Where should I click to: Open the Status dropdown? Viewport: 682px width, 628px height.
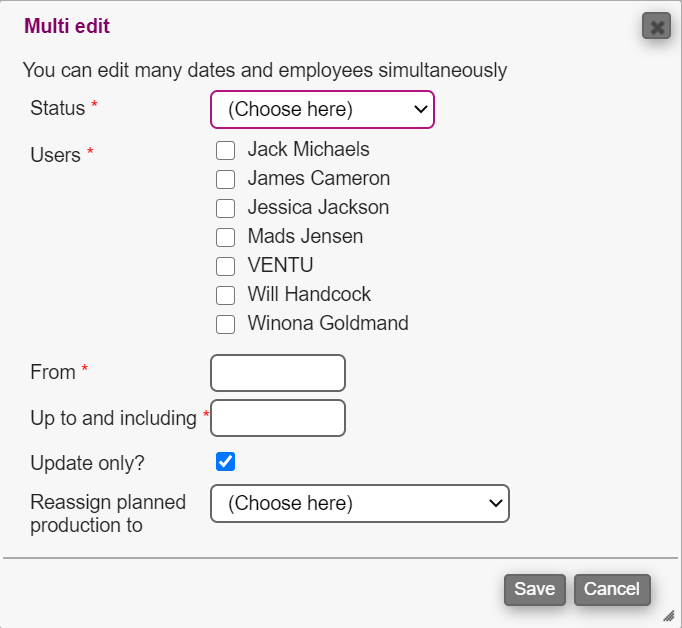322,110
